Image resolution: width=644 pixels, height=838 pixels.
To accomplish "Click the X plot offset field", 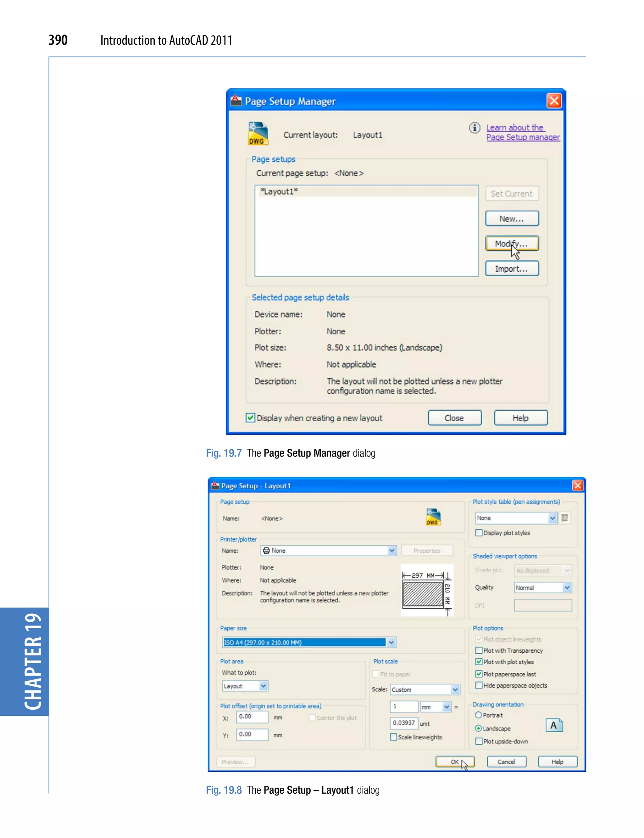I will pos(252,717).
